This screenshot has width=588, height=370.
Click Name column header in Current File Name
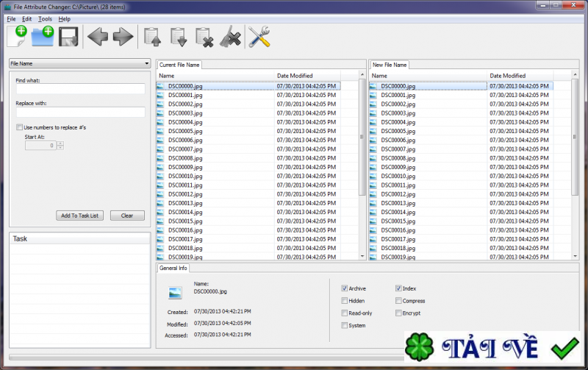click(x=215, y=76)
